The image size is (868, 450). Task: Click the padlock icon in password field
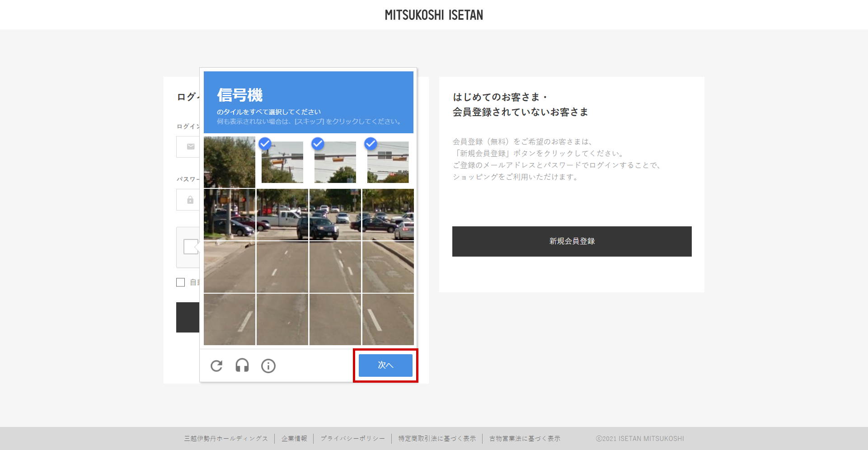pos(190,200)
